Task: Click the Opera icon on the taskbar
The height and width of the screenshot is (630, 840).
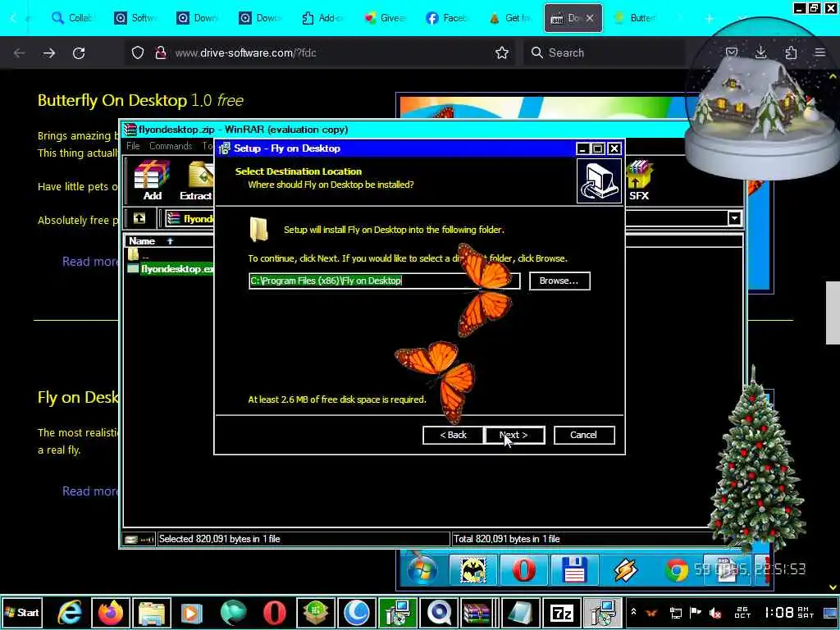Action: coord(274,612)
